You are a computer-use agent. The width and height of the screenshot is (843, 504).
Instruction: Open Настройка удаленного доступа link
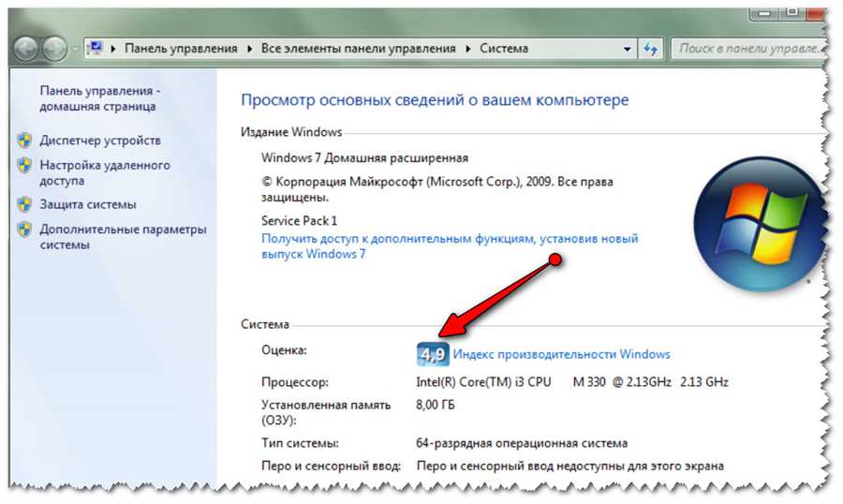click(105, 172)
